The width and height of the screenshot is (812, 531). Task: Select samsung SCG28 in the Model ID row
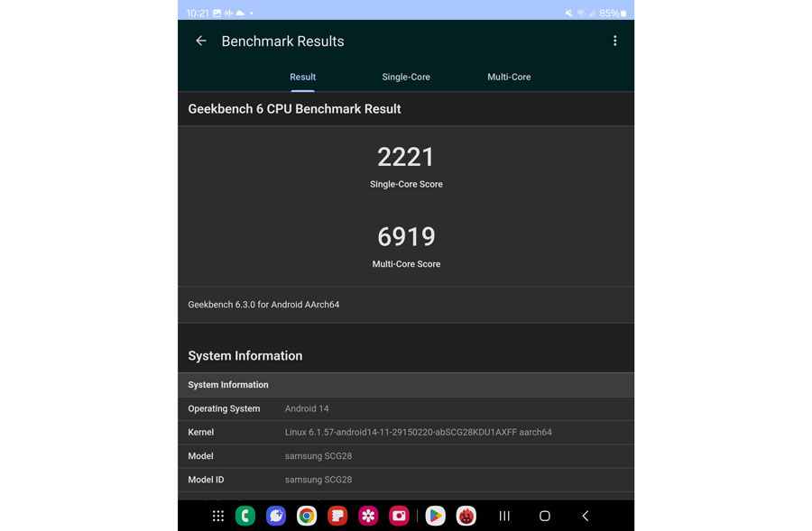(x=318, y=480)
